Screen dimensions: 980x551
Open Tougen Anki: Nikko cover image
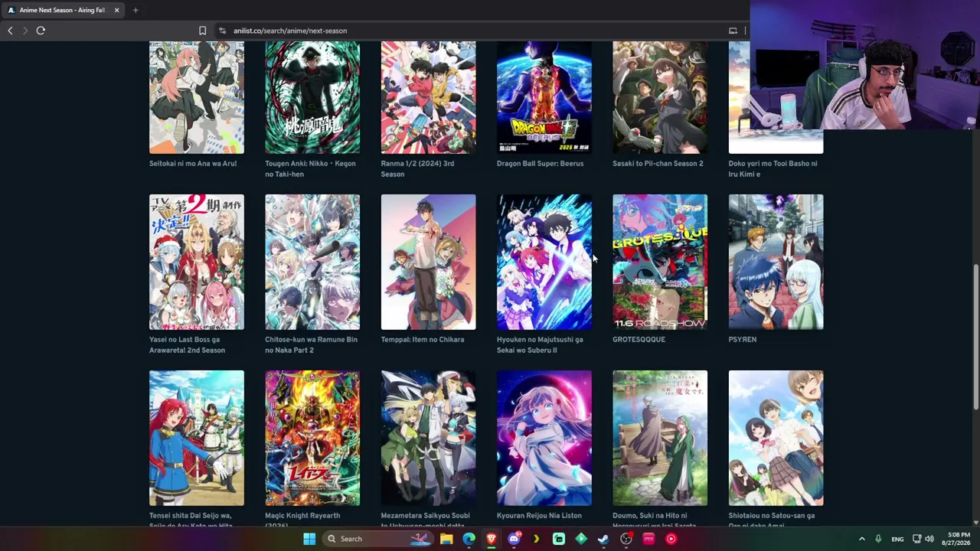point(312,98)
